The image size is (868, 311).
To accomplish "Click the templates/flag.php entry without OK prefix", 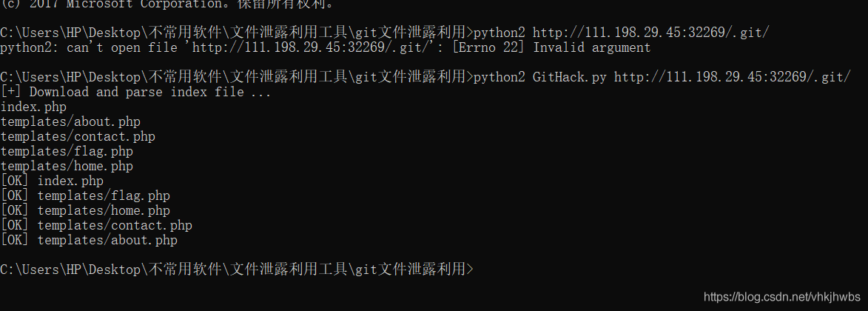I will [x=67, y=151].
